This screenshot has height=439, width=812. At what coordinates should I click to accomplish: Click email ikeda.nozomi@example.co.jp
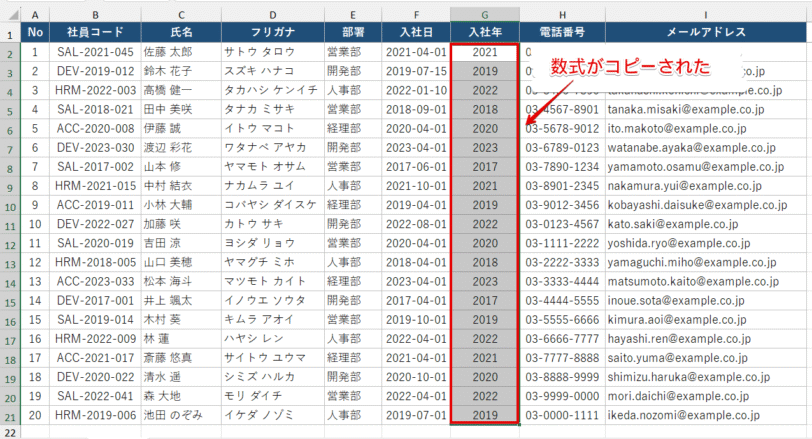705,415
